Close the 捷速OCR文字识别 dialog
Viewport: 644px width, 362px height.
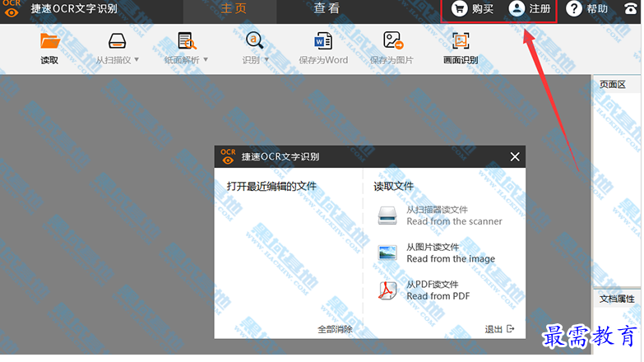pyautogui.click(x=515, y=156)
